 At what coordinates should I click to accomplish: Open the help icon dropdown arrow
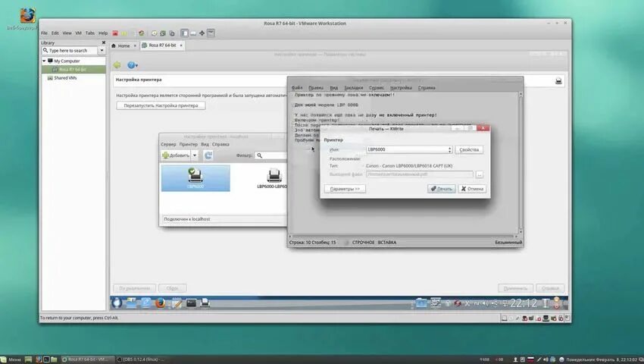pyautogui.click(x=137, y=65)
